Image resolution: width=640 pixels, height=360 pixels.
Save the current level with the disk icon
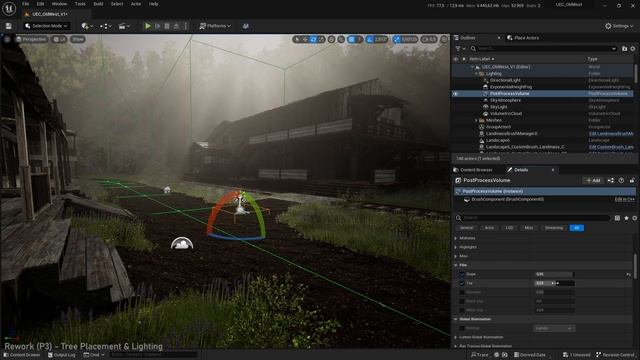(x=9, y=26)
